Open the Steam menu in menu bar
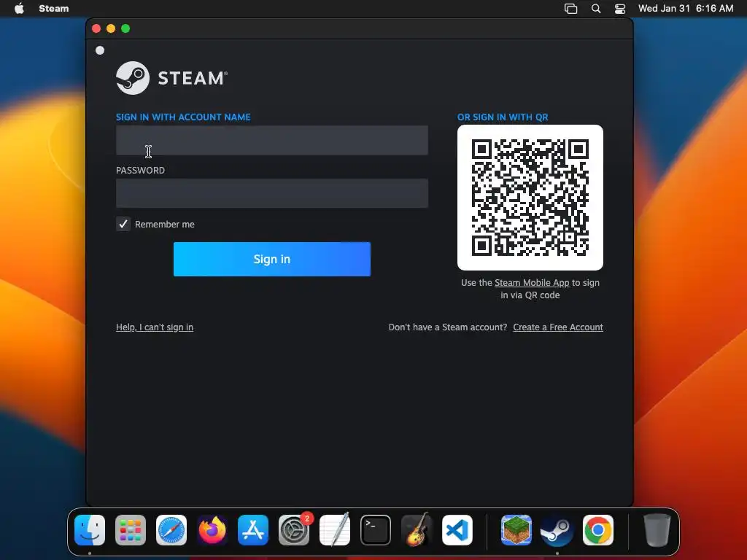 (x=54, y=8)
